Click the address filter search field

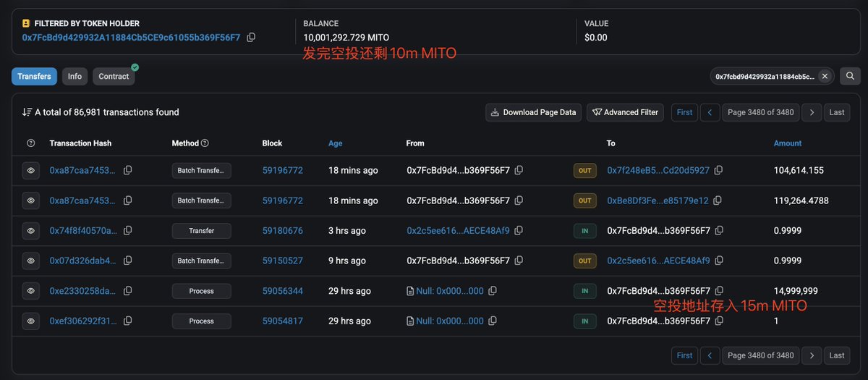click(764, 76)
